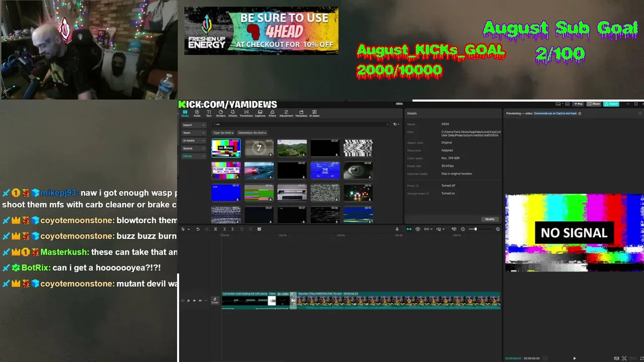Trim clip left of playhead
This screenshot has height=362, width=644.
point(224,229)
